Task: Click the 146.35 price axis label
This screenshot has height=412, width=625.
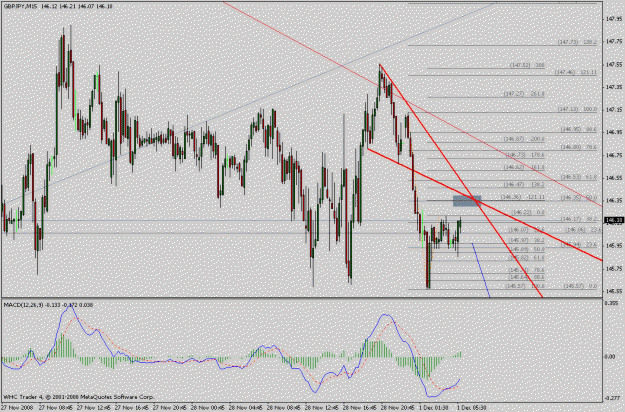Action: (614, 200)
